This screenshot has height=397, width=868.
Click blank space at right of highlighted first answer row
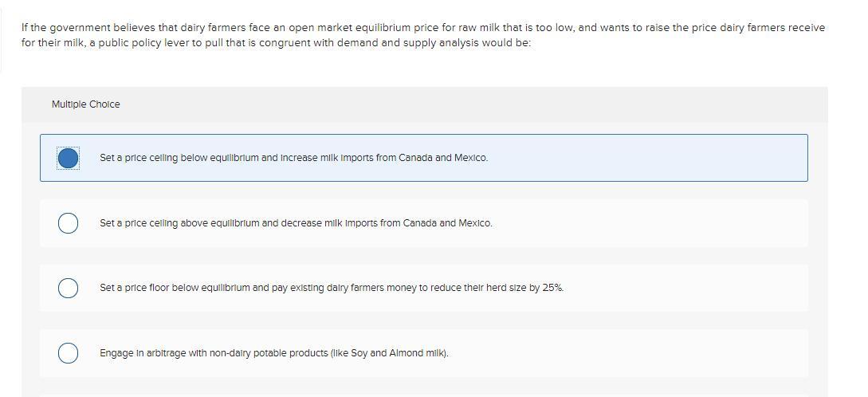[678, 158]
